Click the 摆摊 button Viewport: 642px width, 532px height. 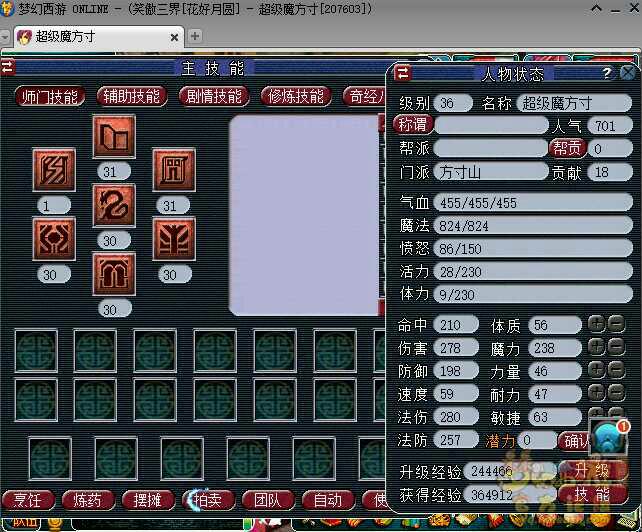coord(148,500)
